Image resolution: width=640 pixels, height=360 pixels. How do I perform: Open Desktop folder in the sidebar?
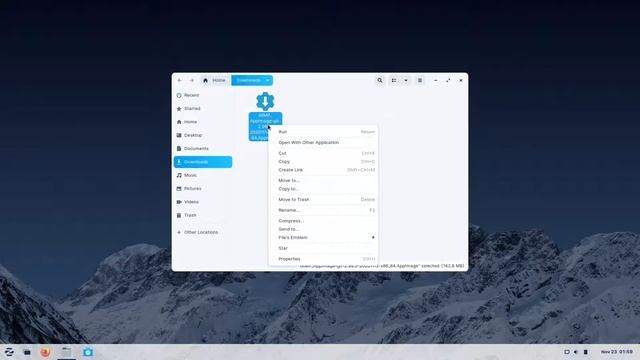click(x=203, y=135)
